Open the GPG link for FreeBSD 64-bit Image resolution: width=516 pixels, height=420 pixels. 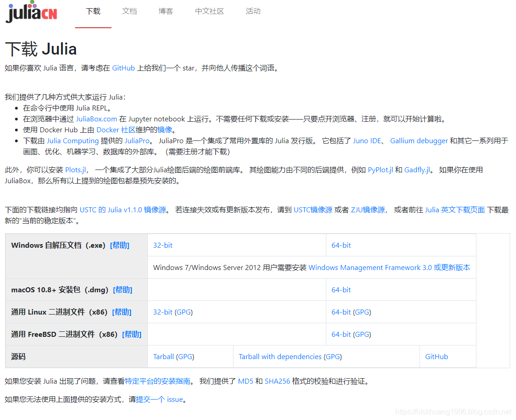[x=362, y=335]
